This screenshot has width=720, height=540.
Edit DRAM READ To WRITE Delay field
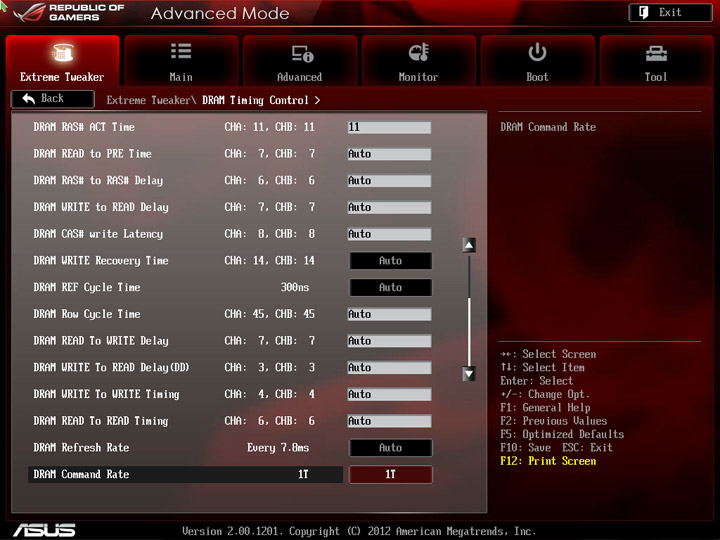pos(389,341)
